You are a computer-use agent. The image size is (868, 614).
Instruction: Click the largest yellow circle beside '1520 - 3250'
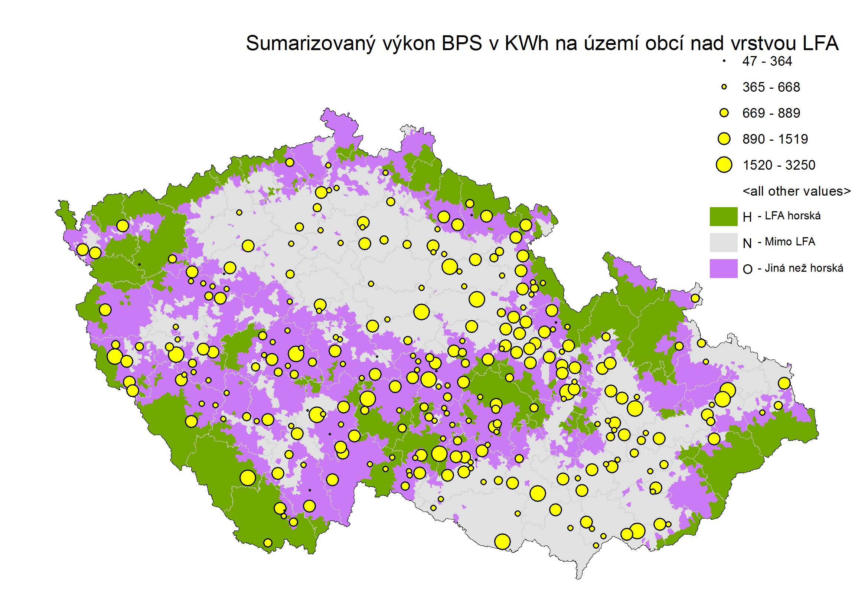tap(724, 165)
